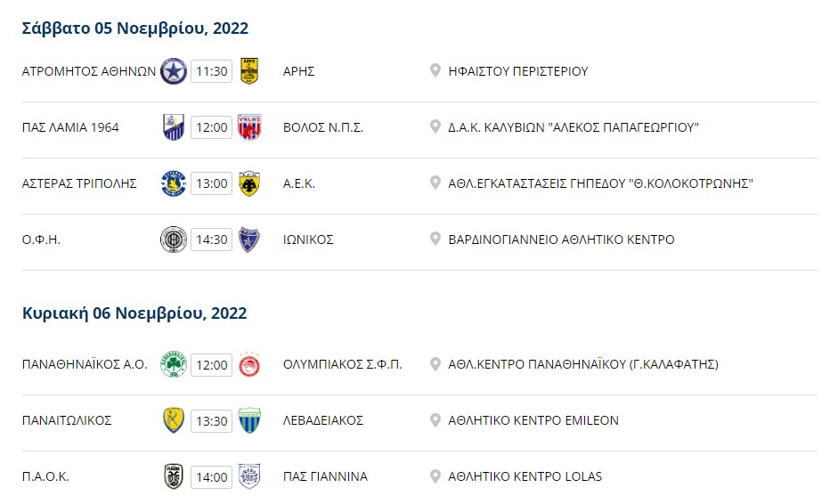Image resolution: width=838 pixels, height=504 pixels.
Task: Click the OFI round black crest
Action: point(174,240)
